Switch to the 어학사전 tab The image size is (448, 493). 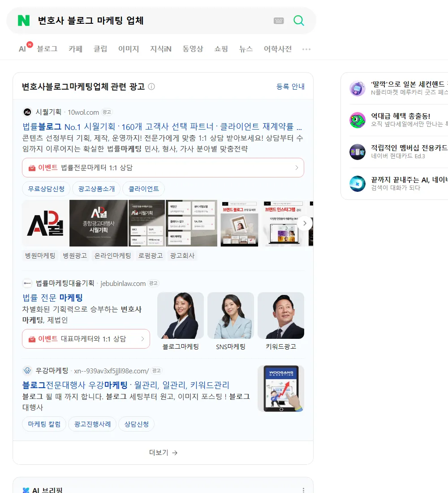click(x=278, y=49)
